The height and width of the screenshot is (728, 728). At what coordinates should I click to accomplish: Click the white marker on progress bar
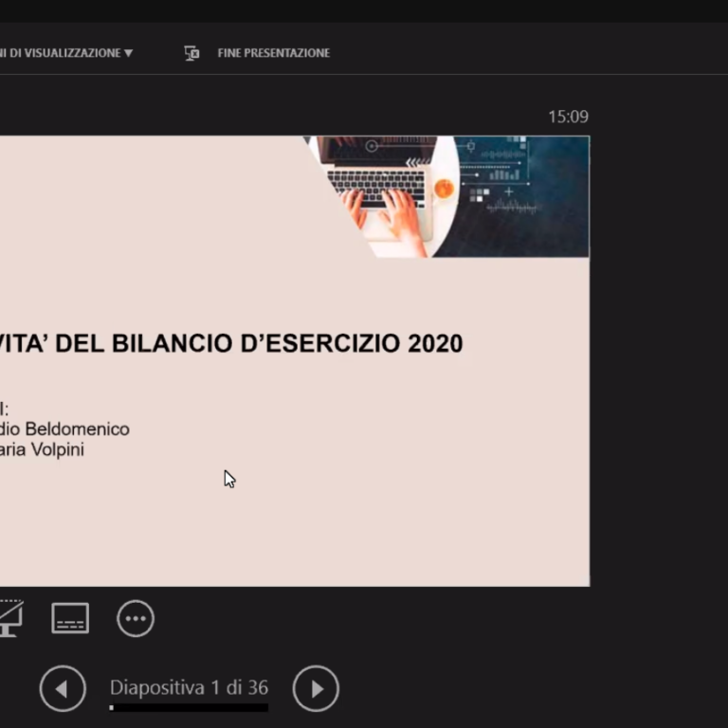(112, 707)
